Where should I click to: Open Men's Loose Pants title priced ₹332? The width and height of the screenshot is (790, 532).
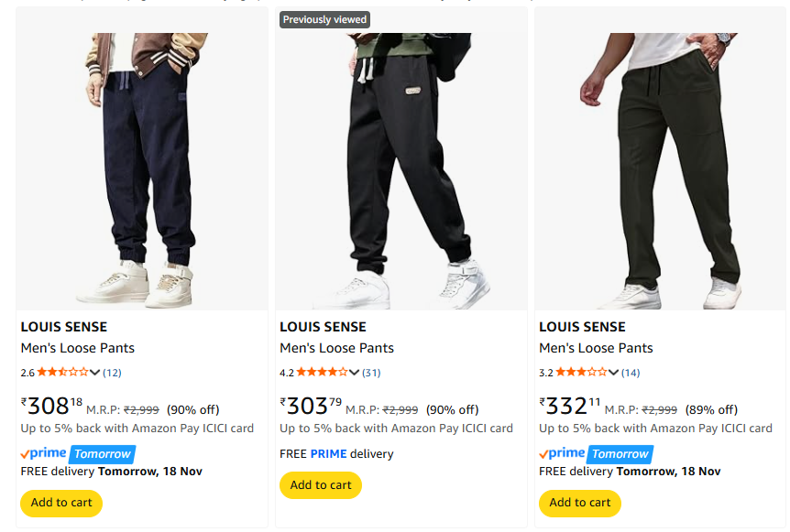(597, 348)
